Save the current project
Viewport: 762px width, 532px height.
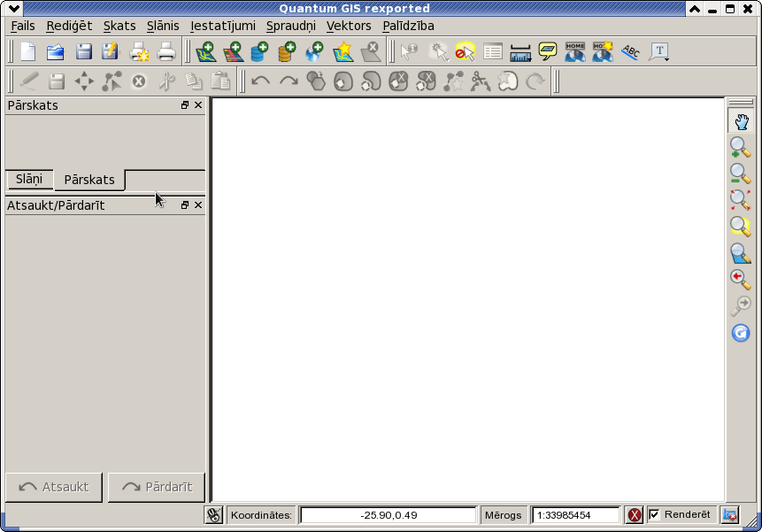83,51
